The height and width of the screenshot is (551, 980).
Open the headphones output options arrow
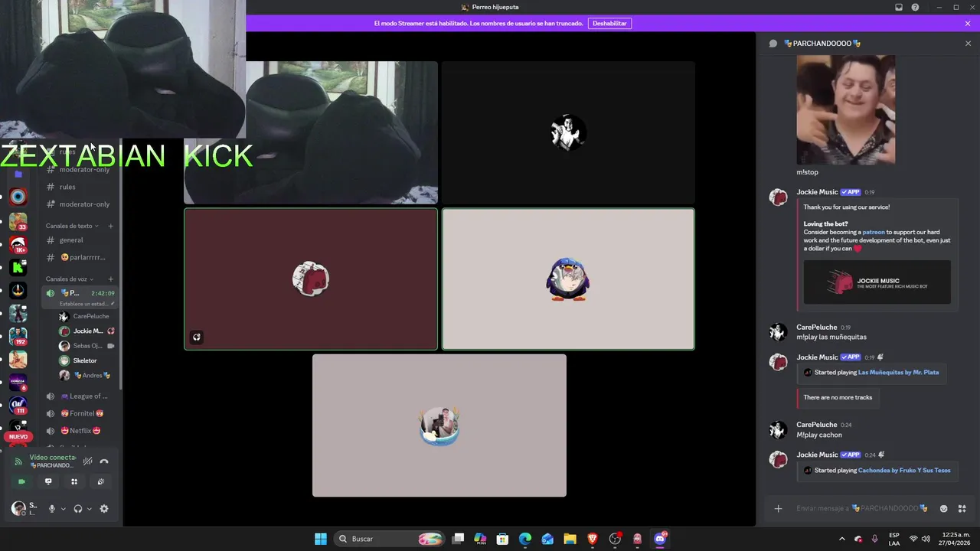tap(89, 509)
